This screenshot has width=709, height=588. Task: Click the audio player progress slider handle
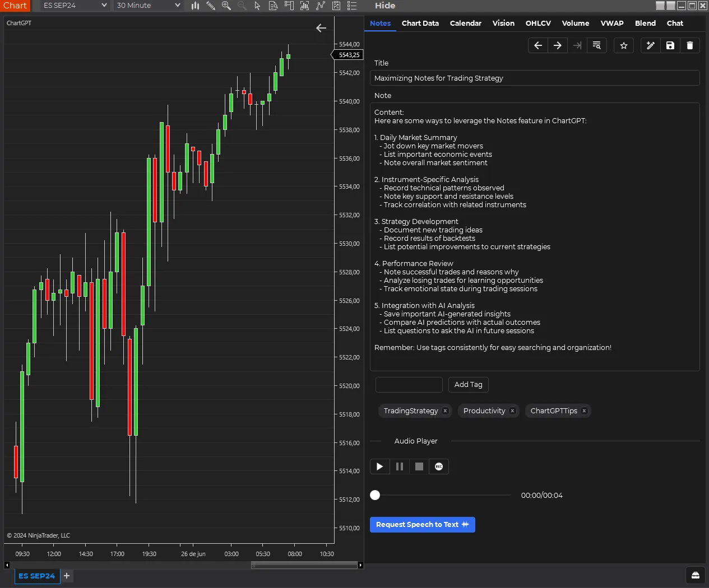[x=375, y=495]
